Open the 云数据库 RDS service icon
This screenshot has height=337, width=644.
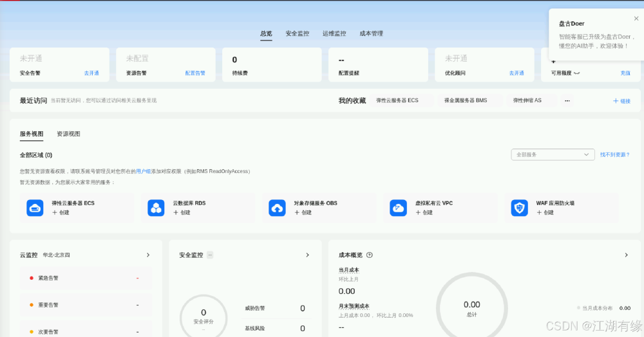pyautogui.click(x=156, y=208)
